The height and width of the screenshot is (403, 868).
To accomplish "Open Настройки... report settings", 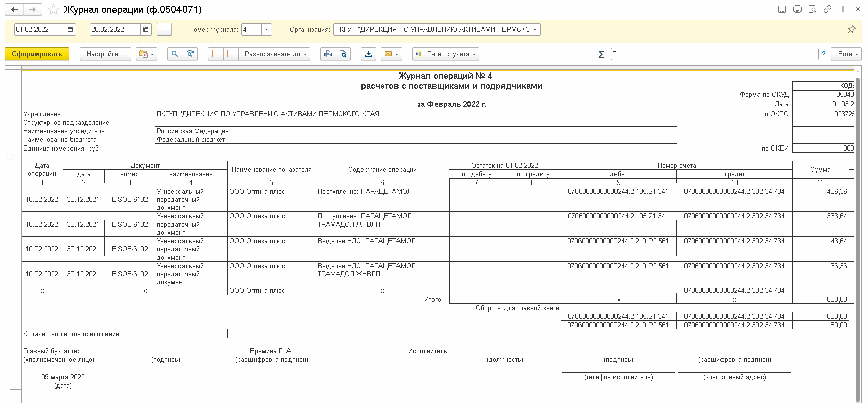I will 105,54.
